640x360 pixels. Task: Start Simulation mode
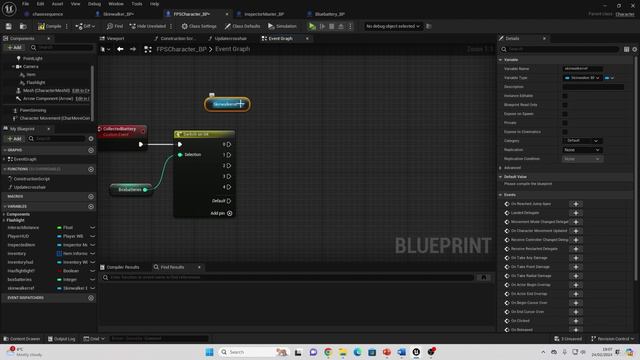pos(282,26)
